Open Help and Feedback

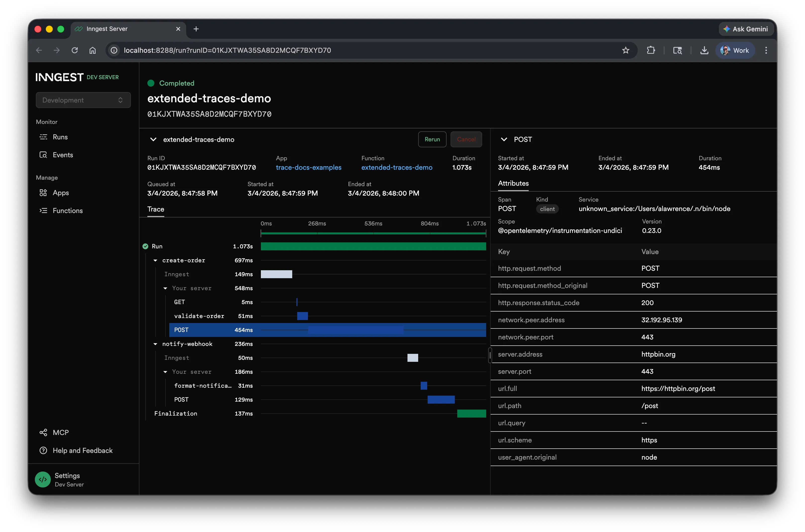[x=82, y=450]
